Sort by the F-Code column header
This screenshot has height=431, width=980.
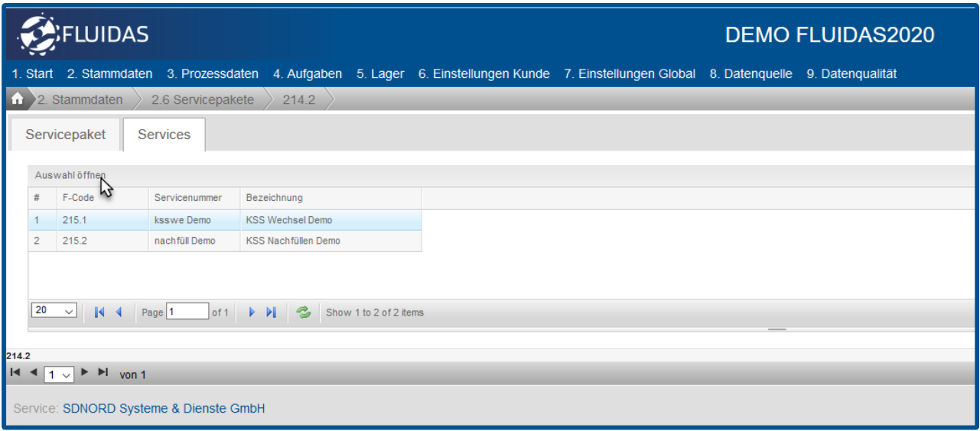click(78, 198)
